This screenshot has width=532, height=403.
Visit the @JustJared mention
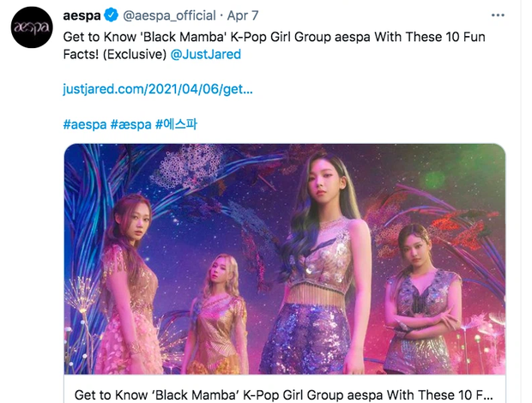207,54
